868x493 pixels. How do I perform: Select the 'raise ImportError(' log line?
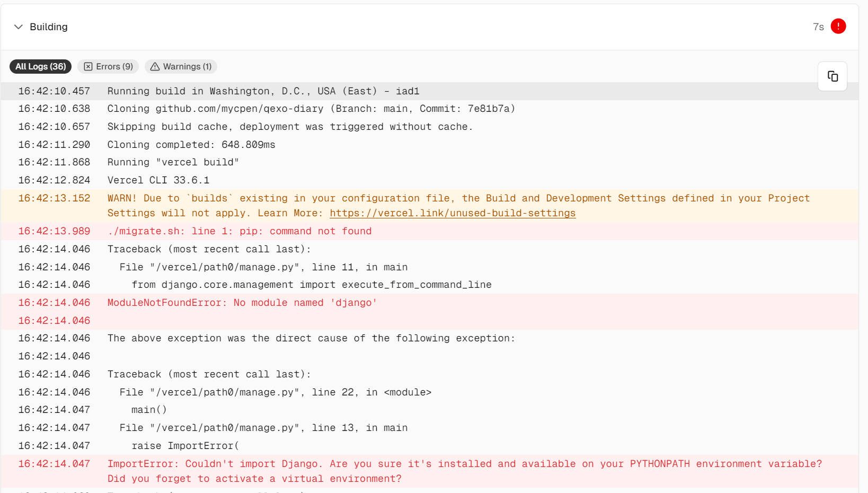[430, 446]
